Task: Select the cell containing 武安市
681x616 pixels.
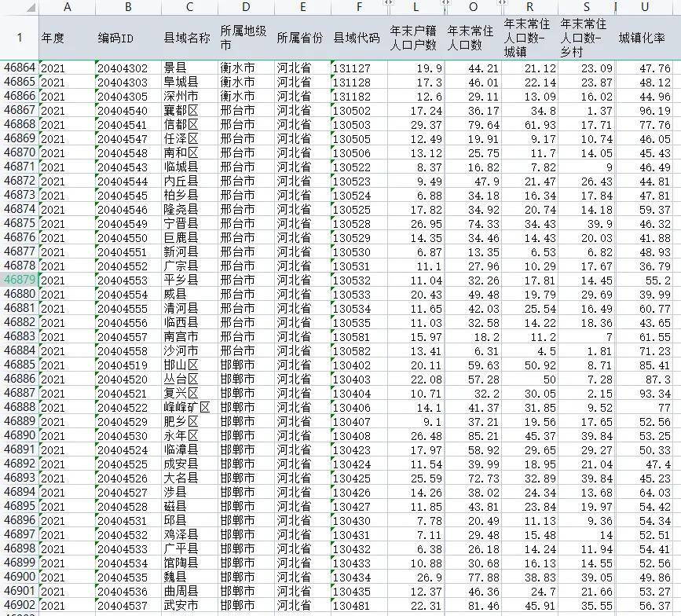Action: pos(189,605)
